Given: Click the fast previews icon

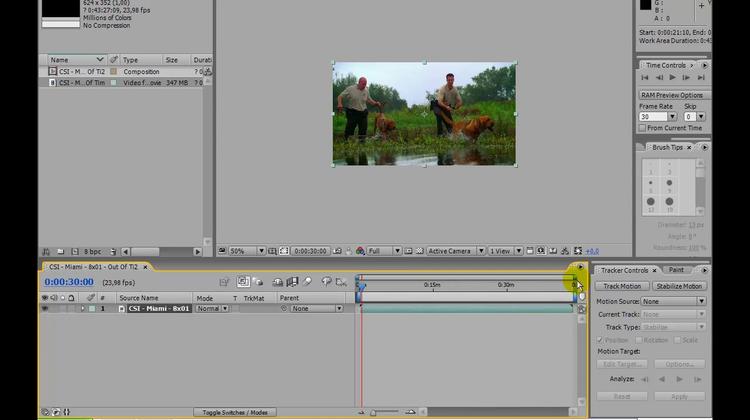Looking at the screenshot, I should pyautogui.click(x=541, y=251).
